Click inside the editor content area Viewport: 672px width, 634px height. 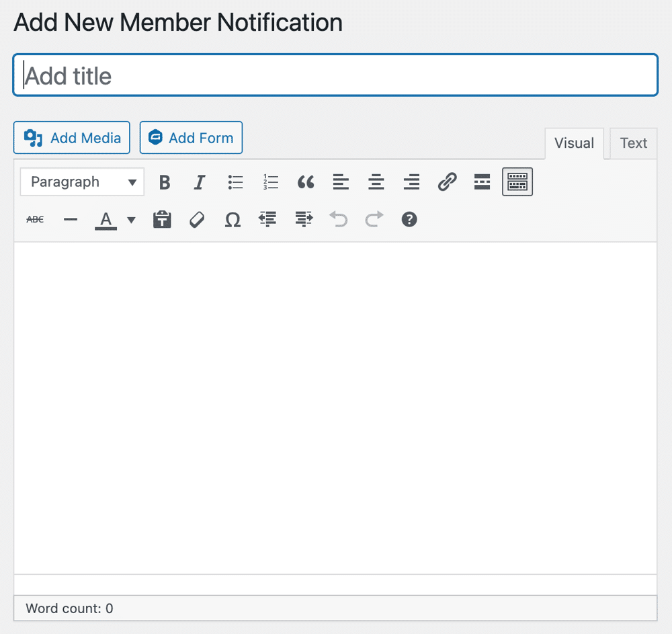click(335, 408)
